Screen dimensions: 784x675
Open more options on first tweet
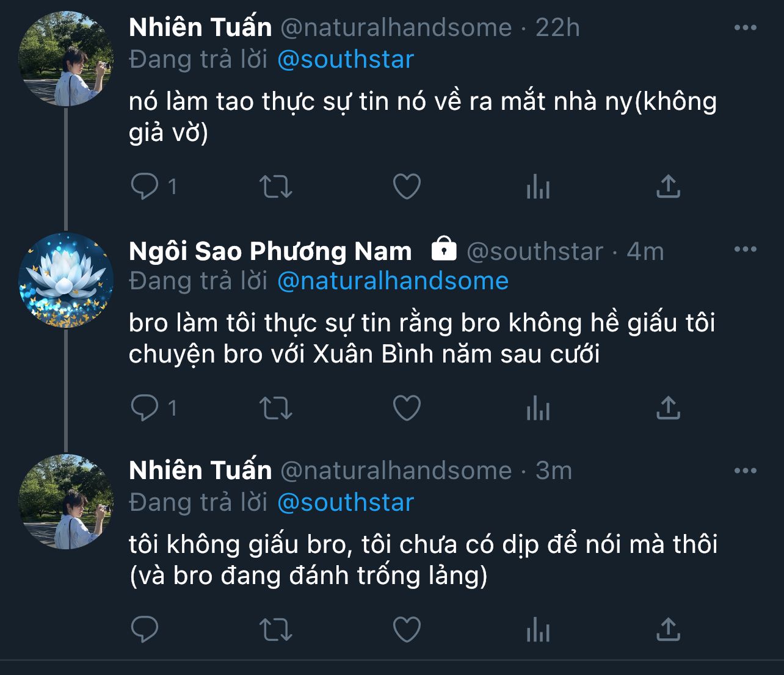(x=745, y=27)
